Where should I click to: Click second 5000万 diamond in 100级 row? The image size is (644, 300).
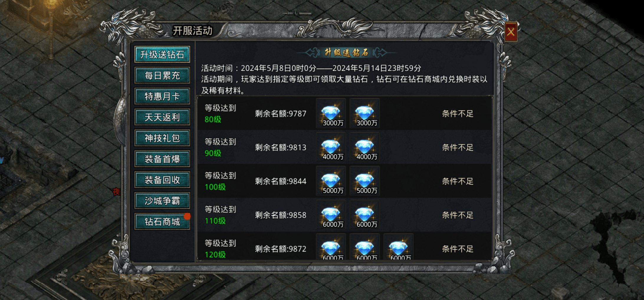click(364, 181)
